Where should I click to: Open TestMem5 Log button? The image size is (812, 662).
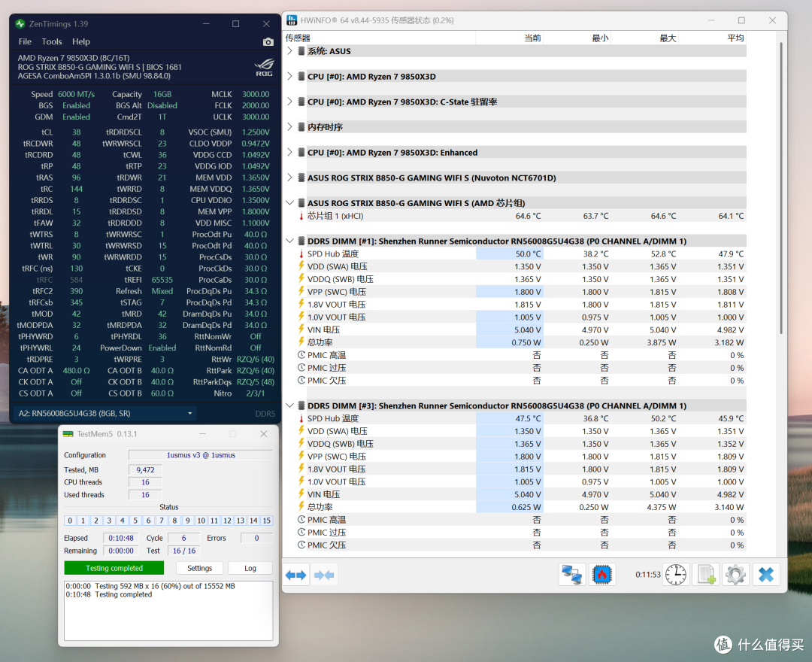click(x=250, y=568)
